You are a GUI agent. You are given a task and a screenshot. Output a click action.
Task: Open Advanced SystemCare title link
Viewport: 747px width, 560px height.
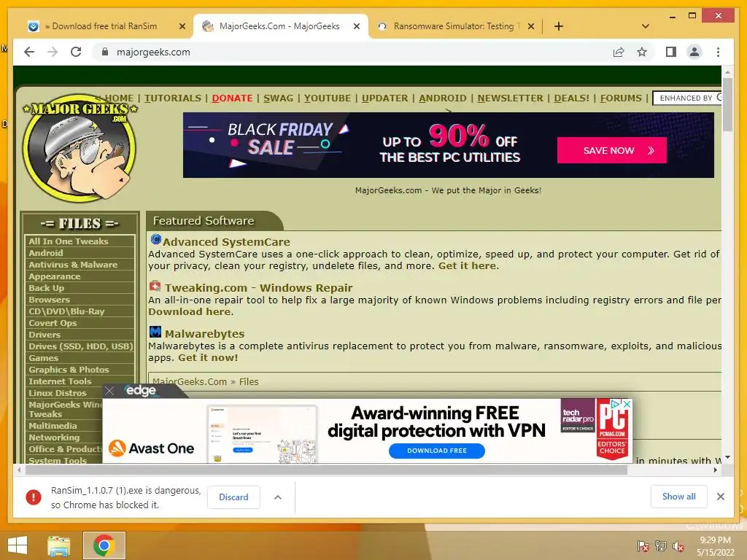(x=226, y=242)
